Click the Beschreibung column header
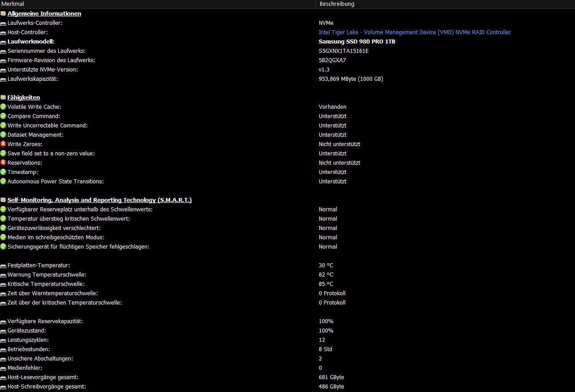The image size is (575, 392). (x=445, y=4)
